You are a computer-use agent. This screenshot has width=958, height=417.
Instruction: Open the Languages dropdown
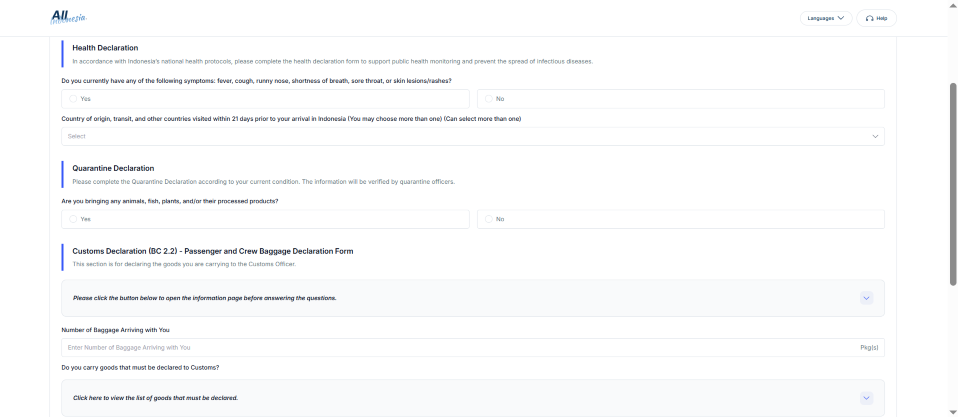click(825, 18)
